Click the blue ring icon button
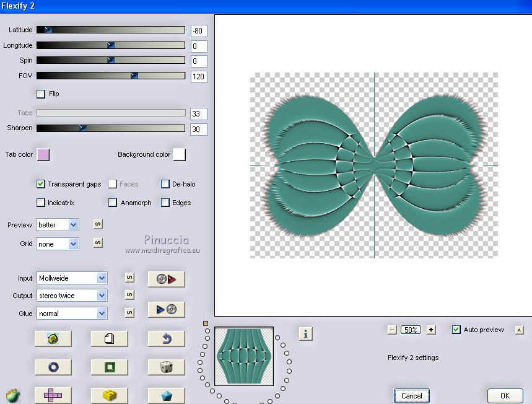Screen dimensions: 532x404 [x=53, y=367]
